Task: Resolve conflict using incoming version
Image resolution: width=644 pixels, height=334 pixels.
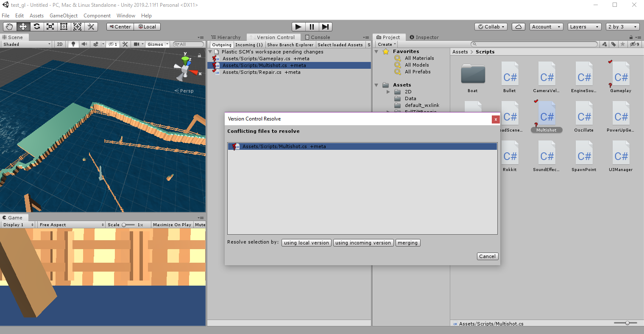Action: click(x=363, y=242)
